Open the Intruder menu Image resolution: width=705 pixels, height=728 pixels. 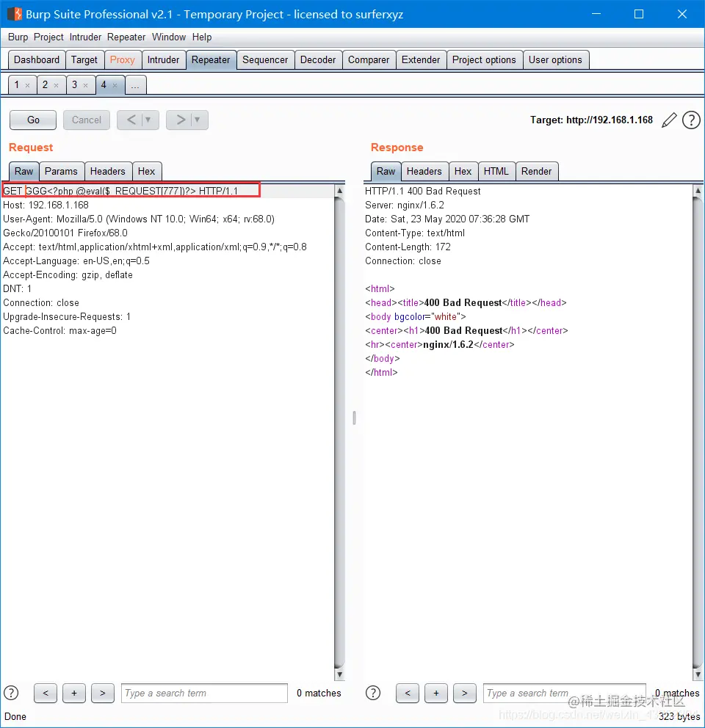click(x=85, y=37)
